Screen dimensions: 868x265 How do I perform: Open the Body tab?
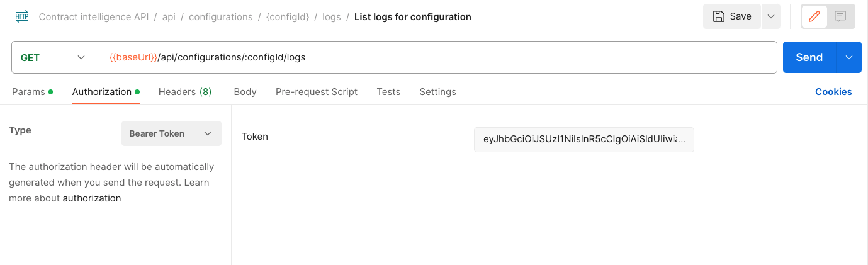[x=245, y=92]
